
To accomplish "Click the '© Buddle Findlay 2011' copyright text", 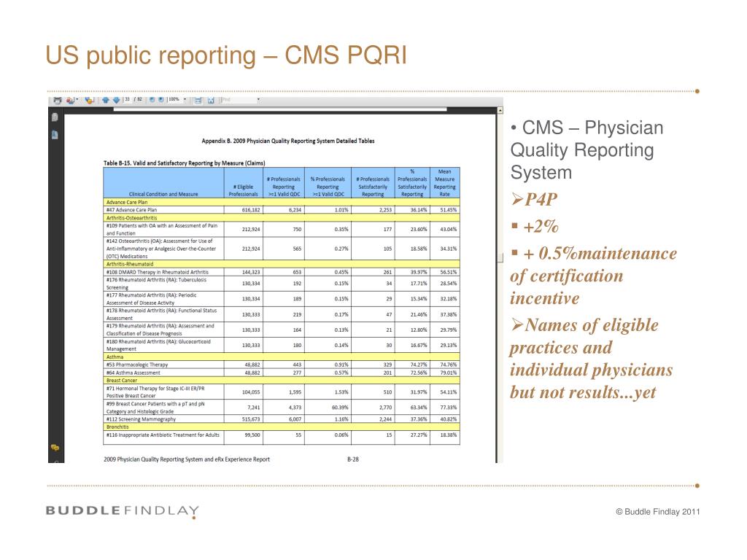I will (x=658, y=512).
